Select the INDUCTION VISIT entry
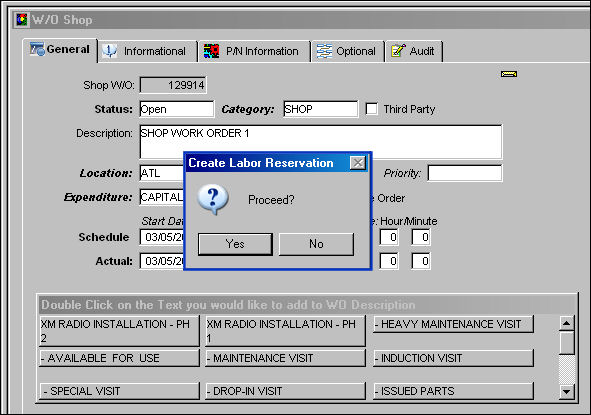591x415 pixels. (x=453, y=358)
